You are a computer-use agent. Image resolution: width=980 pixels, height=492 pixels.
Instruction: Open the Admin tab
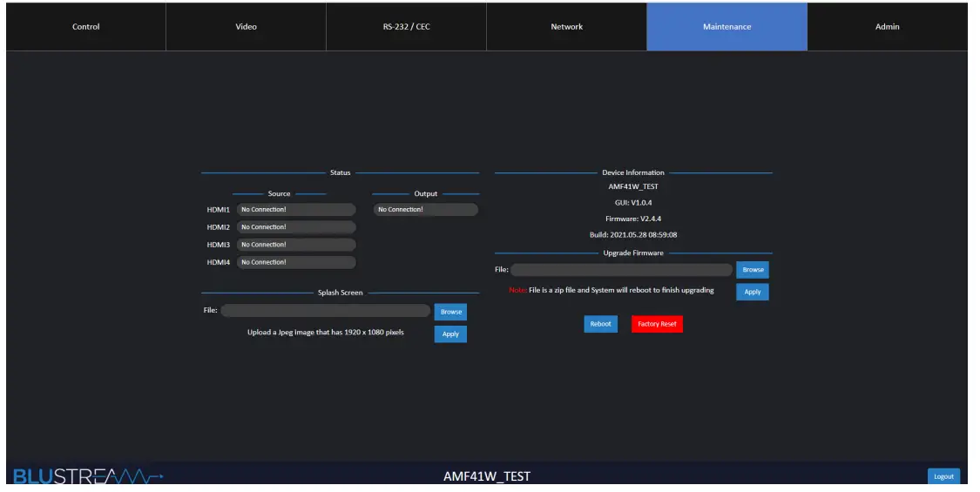[x=887, y=27]
